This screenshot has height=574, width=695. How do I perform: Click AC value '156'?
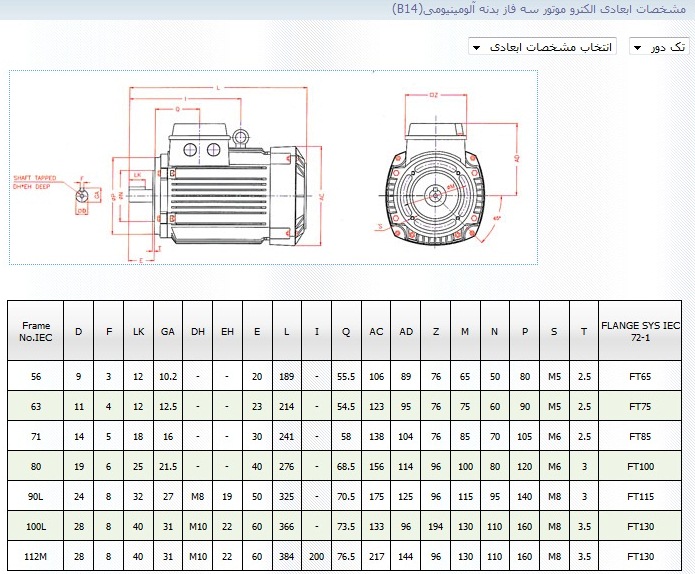coord(376,466)
